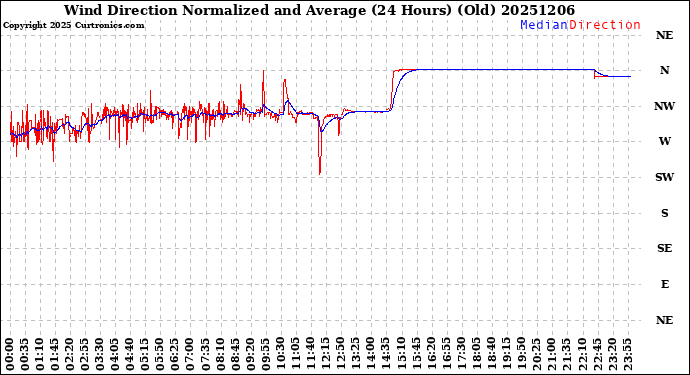This screenshot has height=375, width=690.
Task: Click the NW label on the y-axis
Action: (664, 106)
